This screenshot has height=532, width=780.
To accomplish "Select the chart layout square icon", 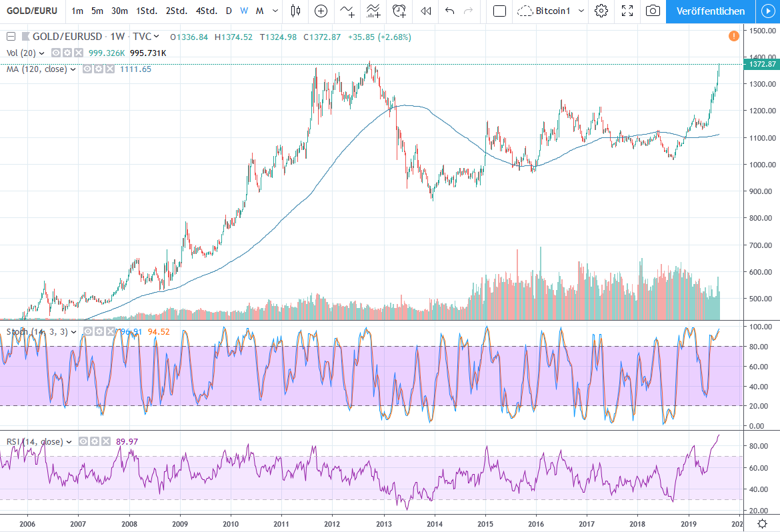I will pos(499,11).
